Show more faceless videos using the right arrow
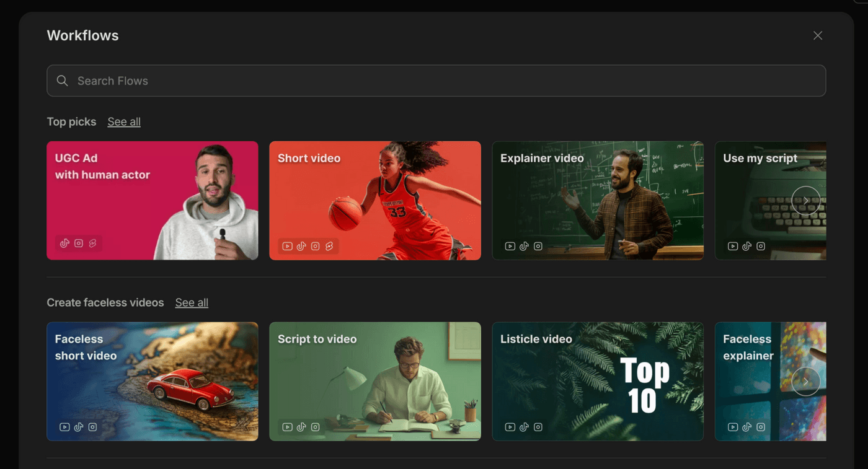Viewport: 868px width, 469px height. click(x=805, y=382)
